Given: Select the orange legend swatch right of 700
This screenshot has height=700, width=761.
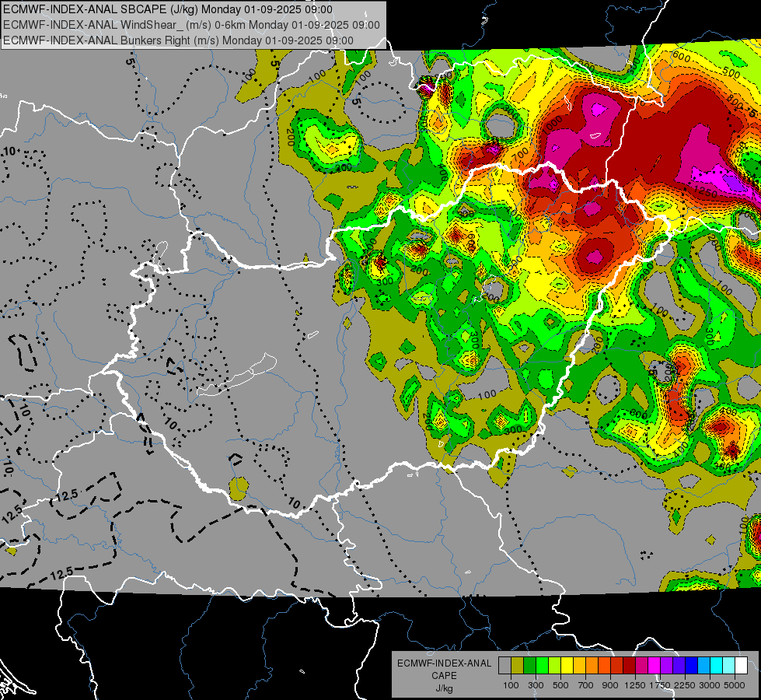Looking at the screenshot, I should click(592, 665).
